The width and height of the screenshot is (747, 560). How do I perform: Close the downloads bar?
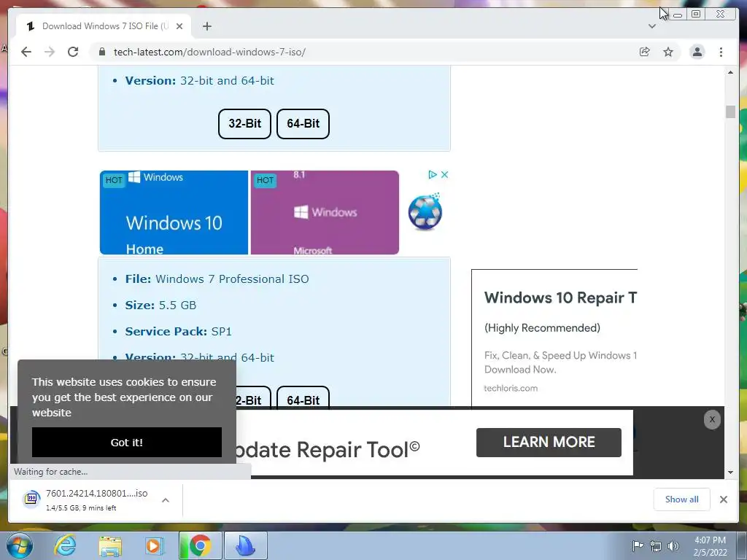click(x=724, y=499)
